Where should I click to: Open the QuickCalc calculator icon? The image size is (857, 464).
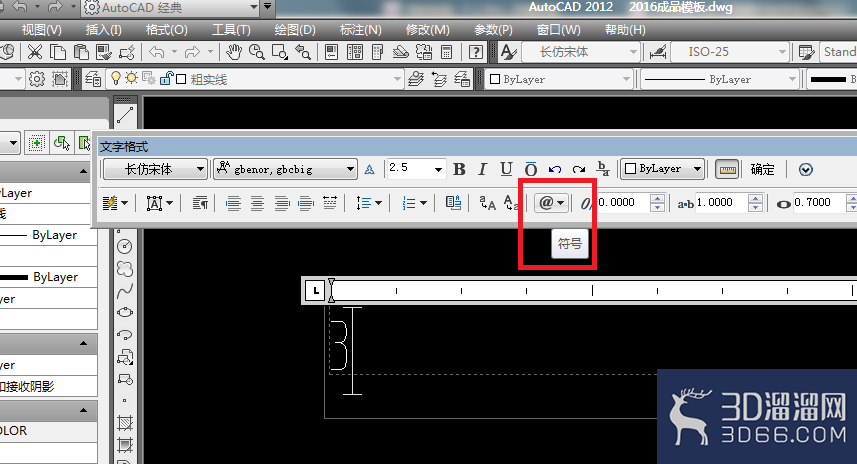(x=447, y=52)
